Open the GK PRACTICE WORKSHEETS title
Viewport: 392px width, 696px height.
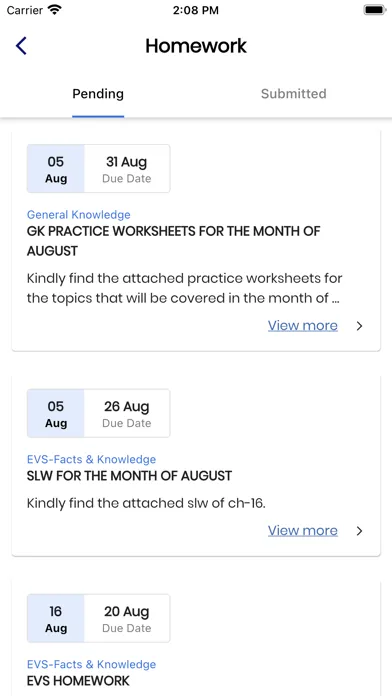pyautogui.click(x=174, y=241)
